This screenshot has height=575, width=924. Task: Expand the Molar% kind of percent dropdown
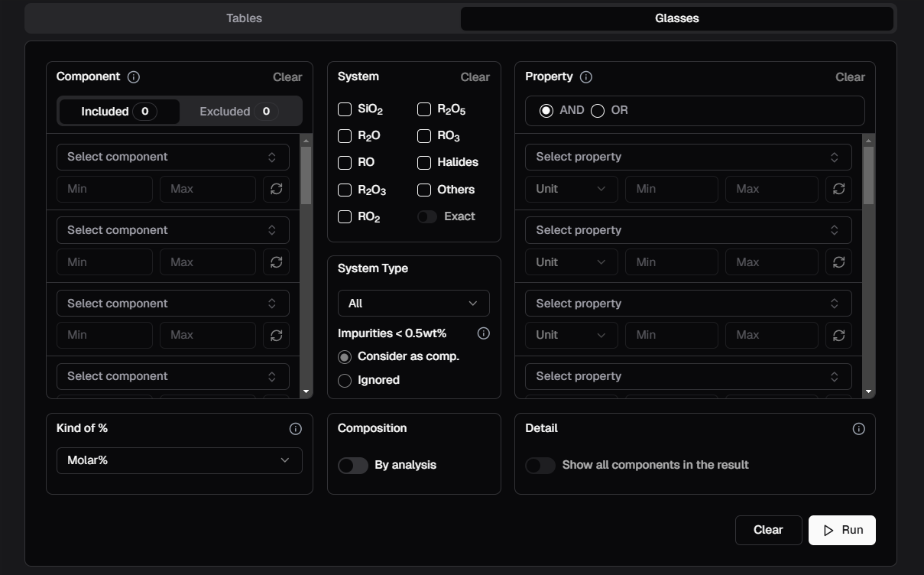click(179, 460)
